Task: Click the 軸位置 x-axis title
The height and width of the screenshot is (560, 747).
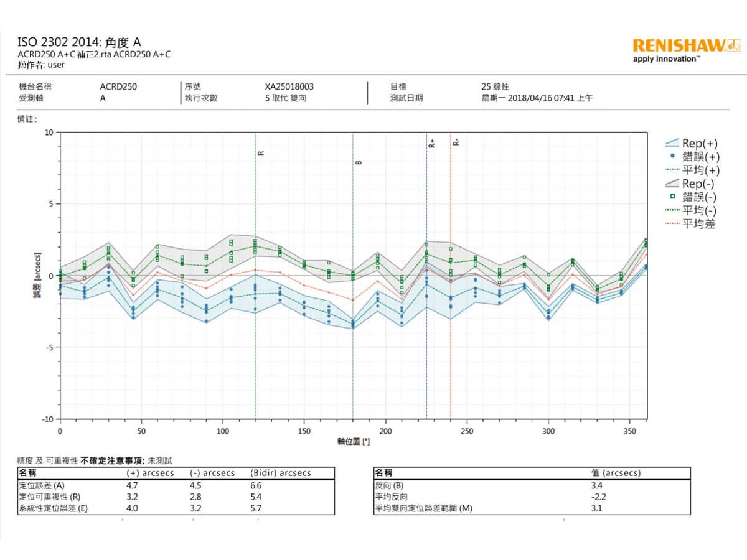Action: point(354,441)
